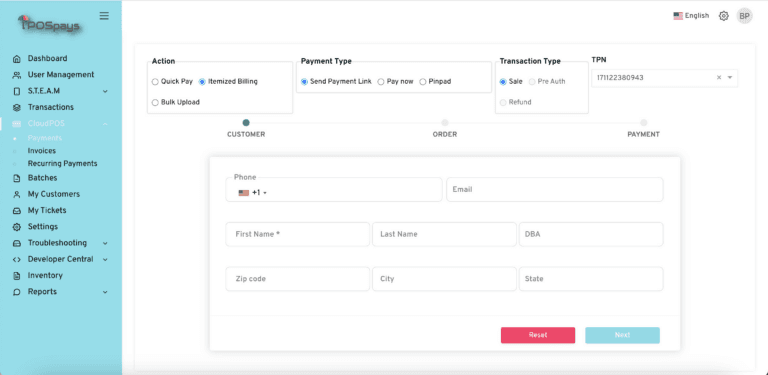Screen dimensions: 768x375
Task: Click the Developer Central code icon
Action: 17,259
